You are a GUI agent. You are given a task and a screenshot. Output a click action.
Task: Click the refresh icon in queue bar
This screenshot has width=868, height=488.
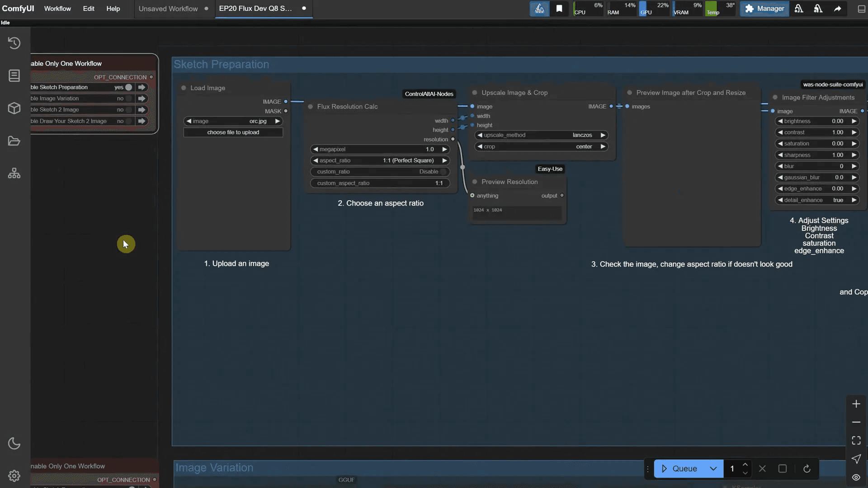807,469
